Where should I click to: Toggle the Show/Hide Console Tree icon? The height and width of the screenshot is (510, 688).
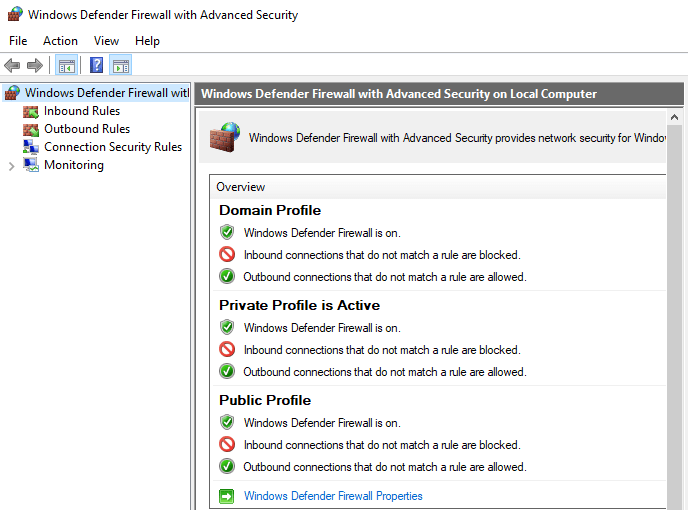(67, 66)
